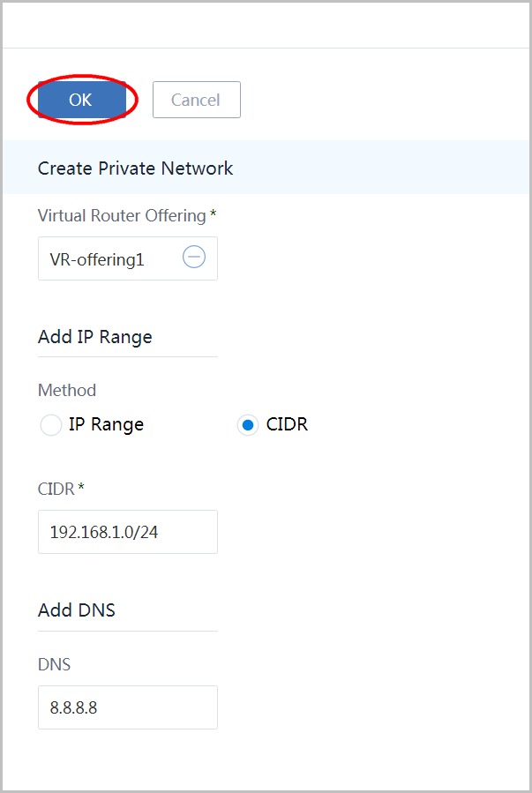Click the Method label above radio options
532x793 pixels.
pos(67,390)
